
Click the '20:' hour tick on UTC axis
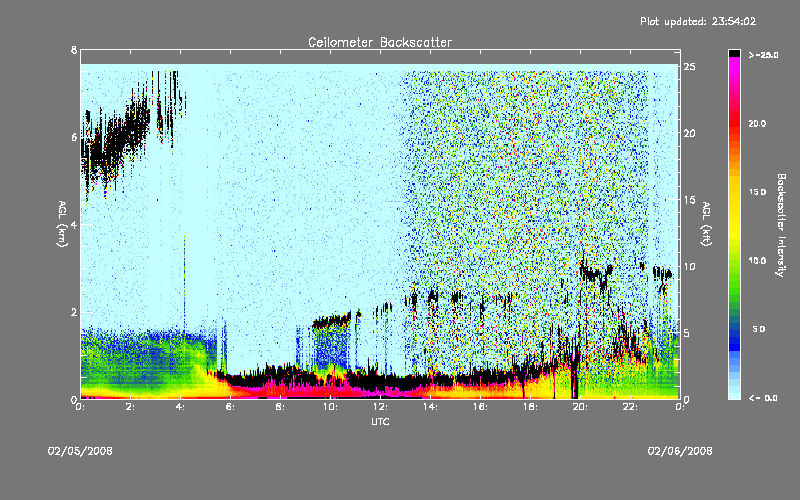click(581, 407)
